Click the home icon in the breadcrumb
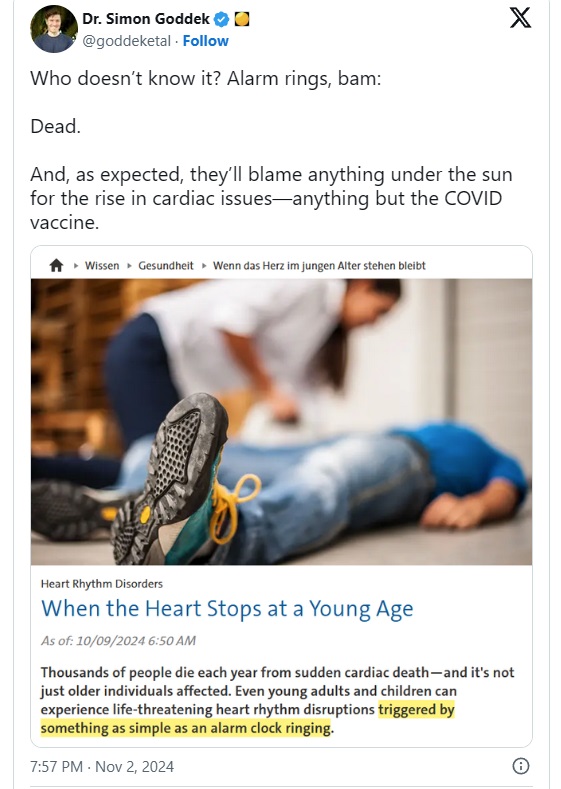The width and height of the screenshot is (561, 789). pos(56,265)
